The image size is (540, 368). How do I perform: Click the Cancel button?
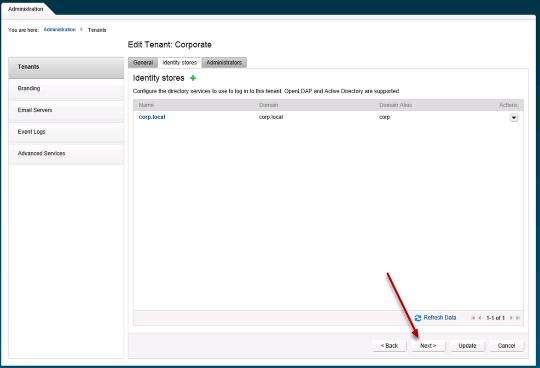point(506,346)
